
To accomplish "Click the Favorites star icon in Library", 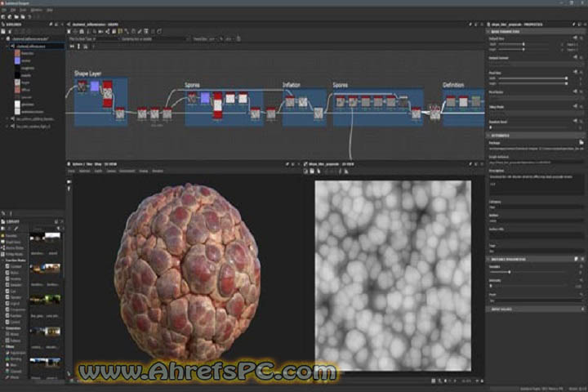I will coord(3,236).
